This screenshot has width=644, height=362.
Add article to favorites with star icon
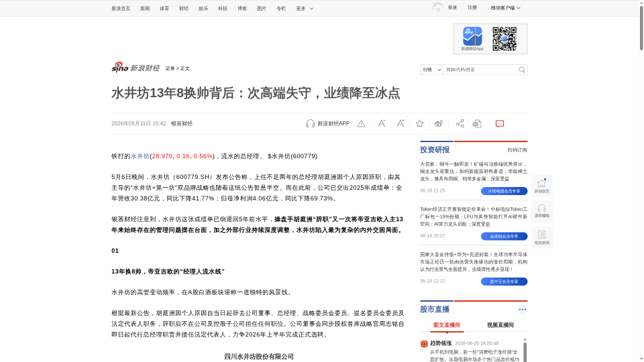click(419, 123)
